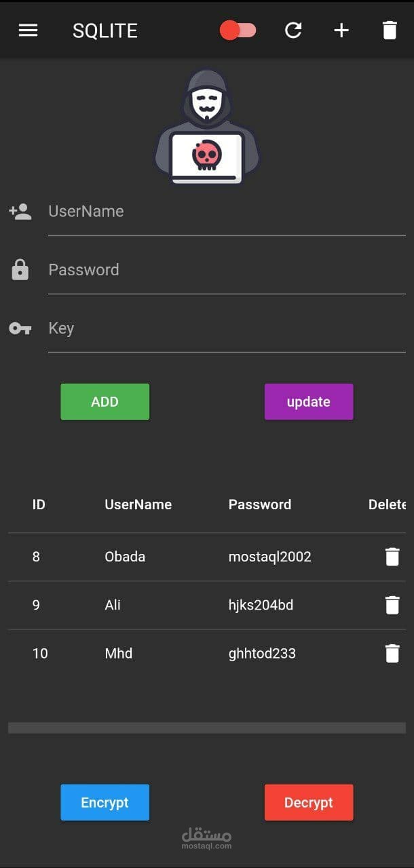
Task: Focus the Password input field
Action: tap(227, 270)
